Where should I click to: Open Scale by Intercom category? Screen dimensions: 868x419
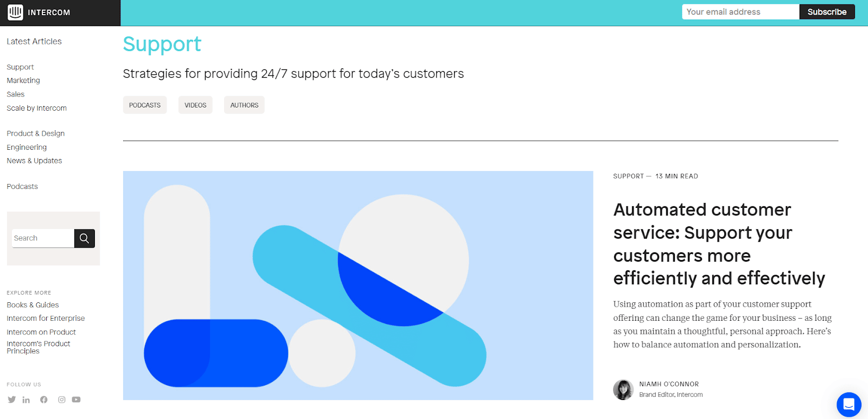(x=36, y=108)
